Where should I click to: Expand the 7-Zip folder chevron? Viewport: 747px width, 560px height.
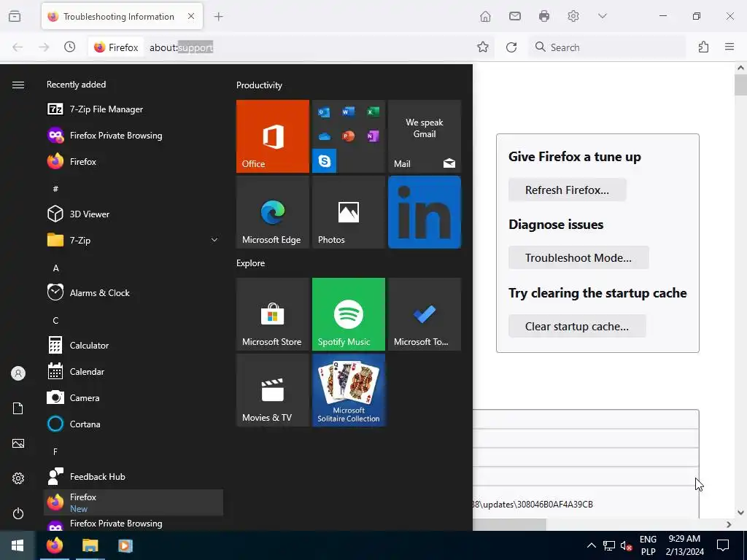214,240
